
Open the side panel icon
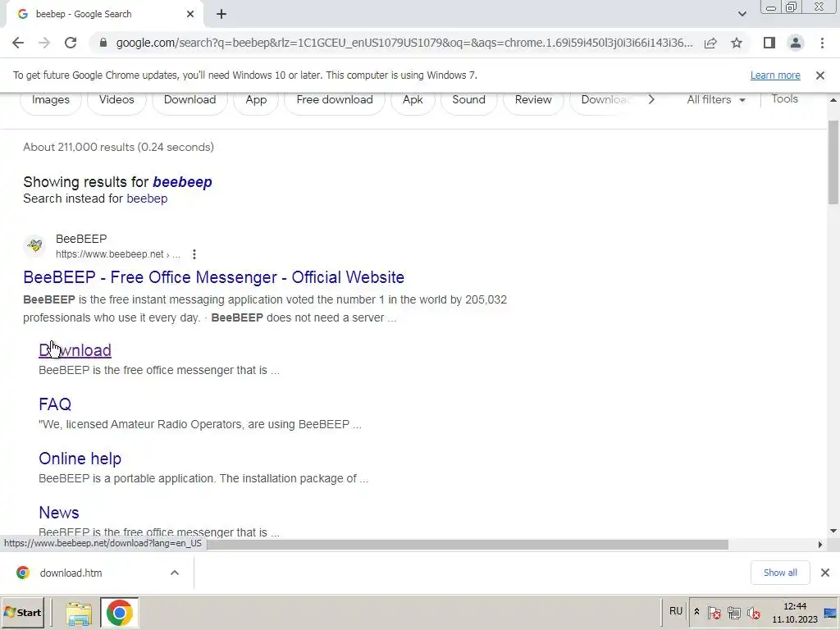tap(769, 43)
